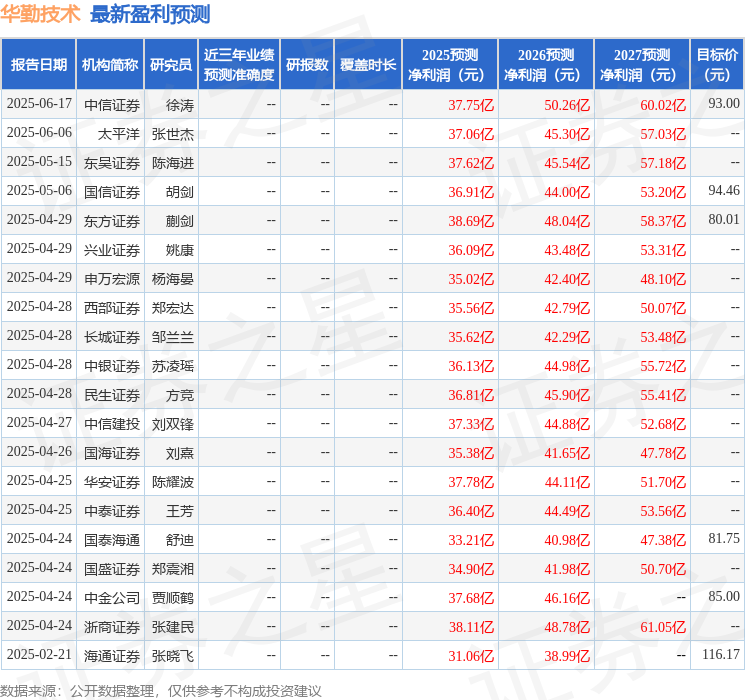Click the 38.69亿 profit value
The width and height of the screenshot is (745, 700).
tap(471, 221)
